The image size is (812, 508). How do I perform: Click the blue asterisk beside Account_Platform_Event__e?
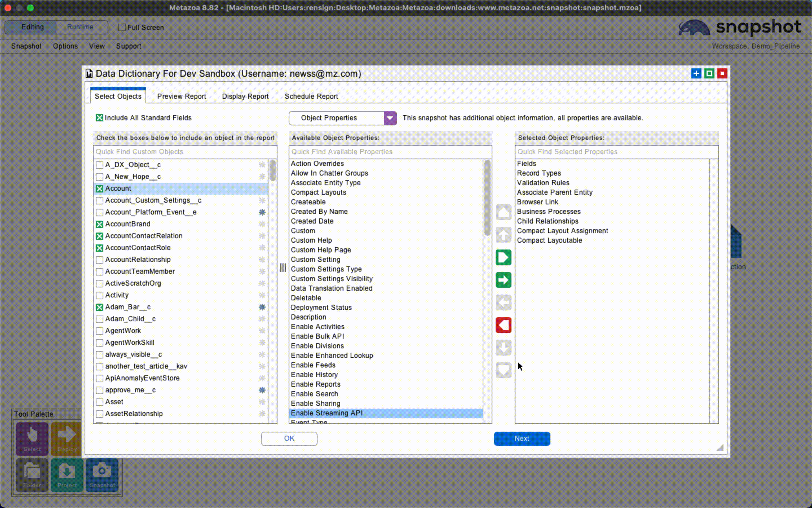[x=262, y=212]
